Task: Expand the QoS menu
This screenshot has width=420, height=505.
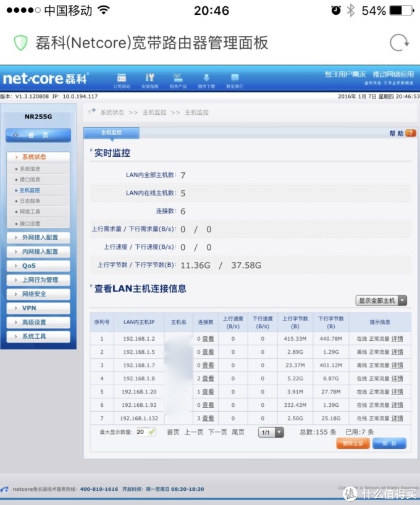Action: pos(38,265)
